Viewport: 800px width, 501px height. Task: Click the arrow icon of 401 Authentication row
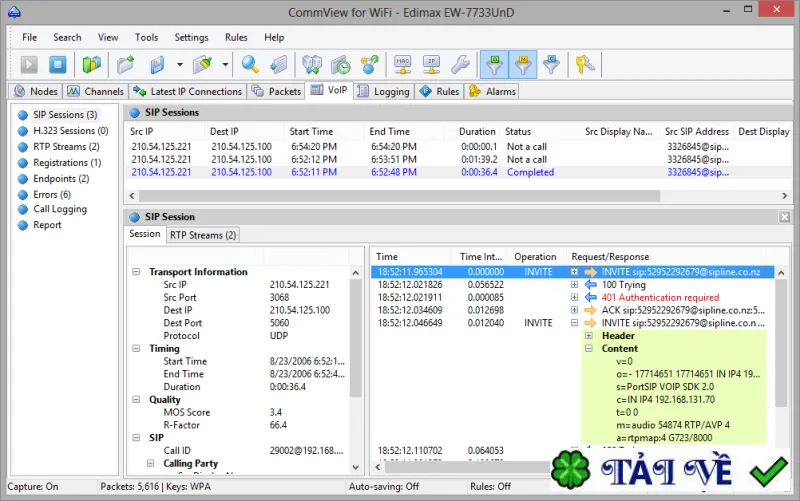(590, 297)
